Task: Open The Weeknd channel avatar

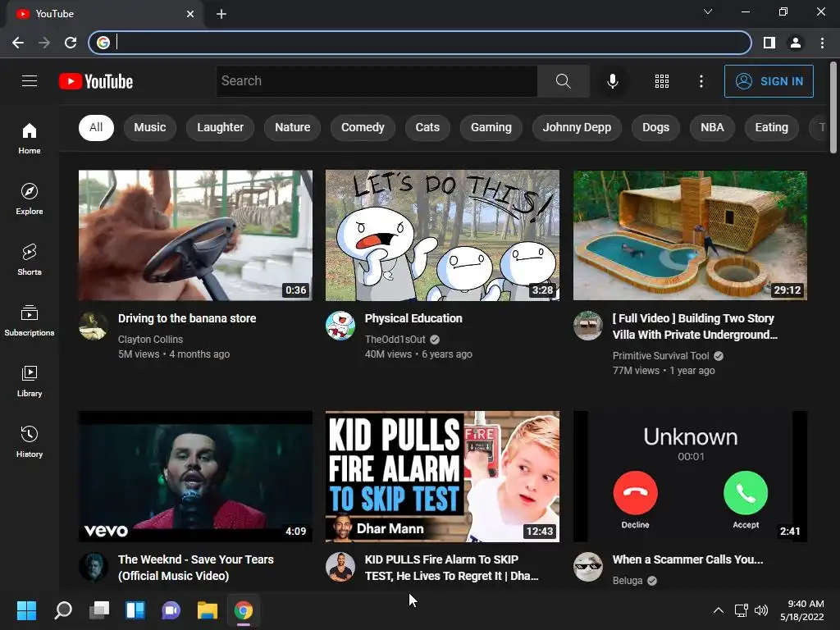Action: tap(94, 567)
